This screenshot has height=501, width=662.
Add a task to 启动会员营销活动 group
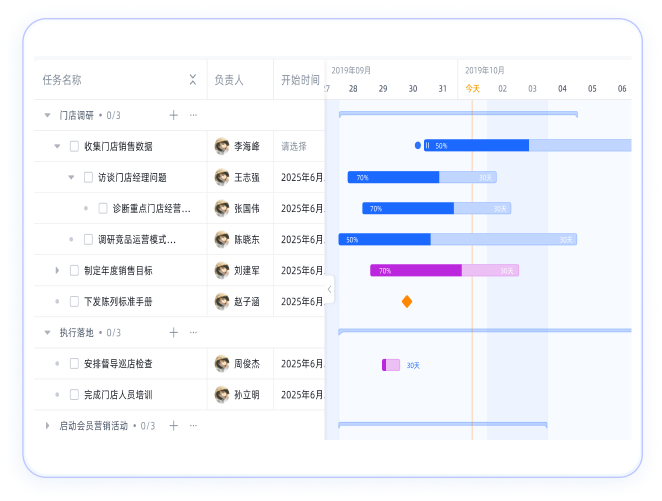(x=174, y=425)
